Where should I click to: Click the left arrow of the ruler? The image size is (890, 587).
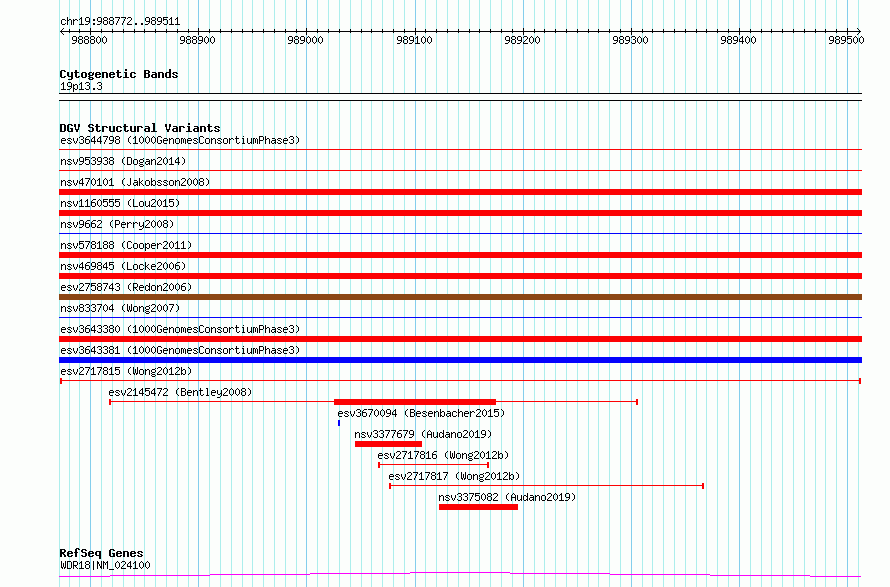click(62, 32)
